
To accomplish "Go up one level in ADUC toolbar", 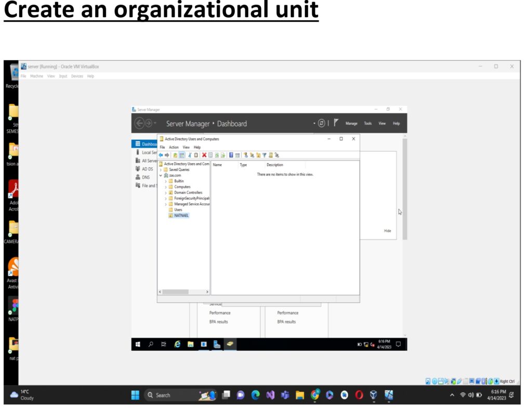I will [x=175, y=155].
